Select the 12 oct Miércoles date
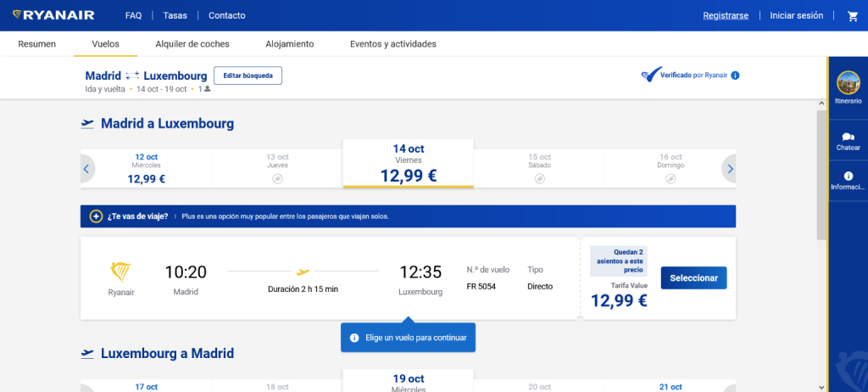868x392 pixels. click(x=146, y=169)
